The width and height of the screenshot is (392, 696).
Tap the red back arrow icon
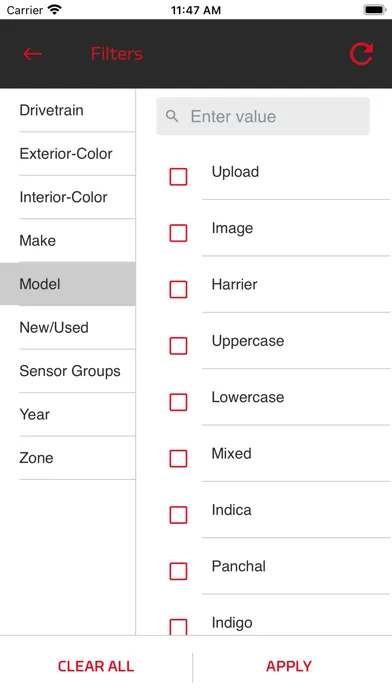[x=32, y=54]
